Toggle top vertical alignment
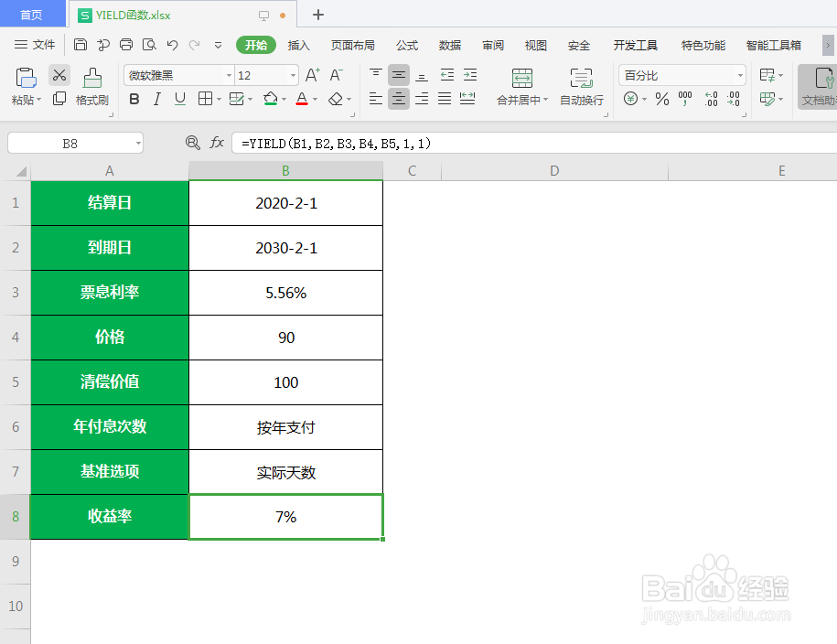 coord(376,75)
